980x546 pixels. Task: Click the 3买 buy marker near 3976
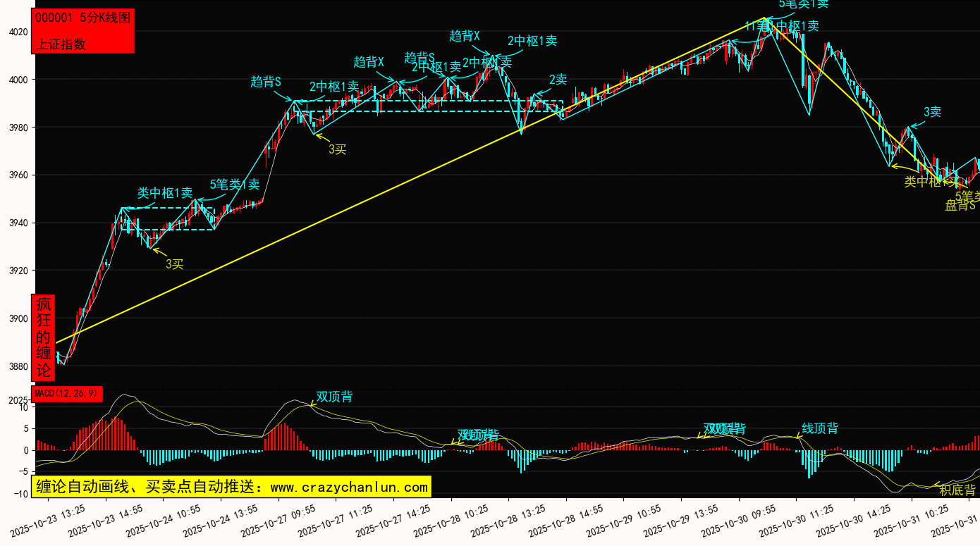(337, 149)
